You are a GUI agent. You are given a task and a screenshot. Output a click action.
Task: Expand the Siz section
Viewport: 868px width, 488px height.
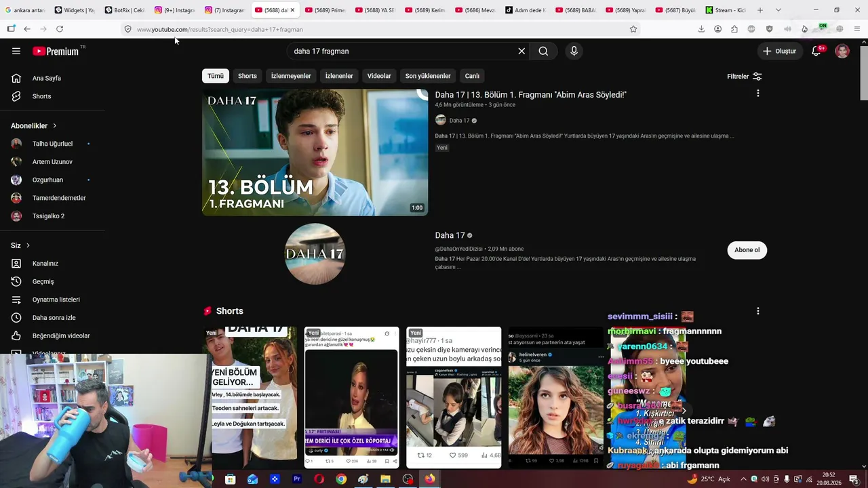coord(20,245)
